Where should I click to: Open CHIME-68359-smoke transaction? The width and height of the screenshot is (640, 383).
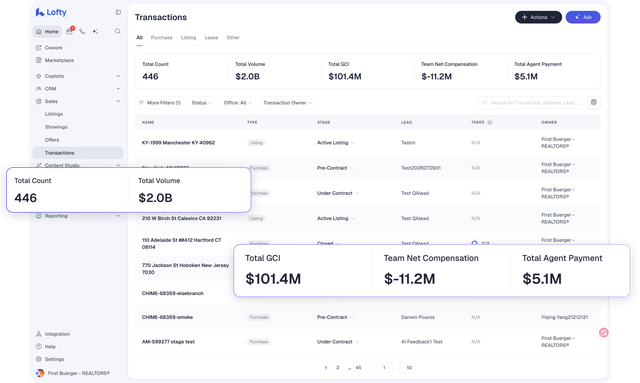click(x=167, y=317)
